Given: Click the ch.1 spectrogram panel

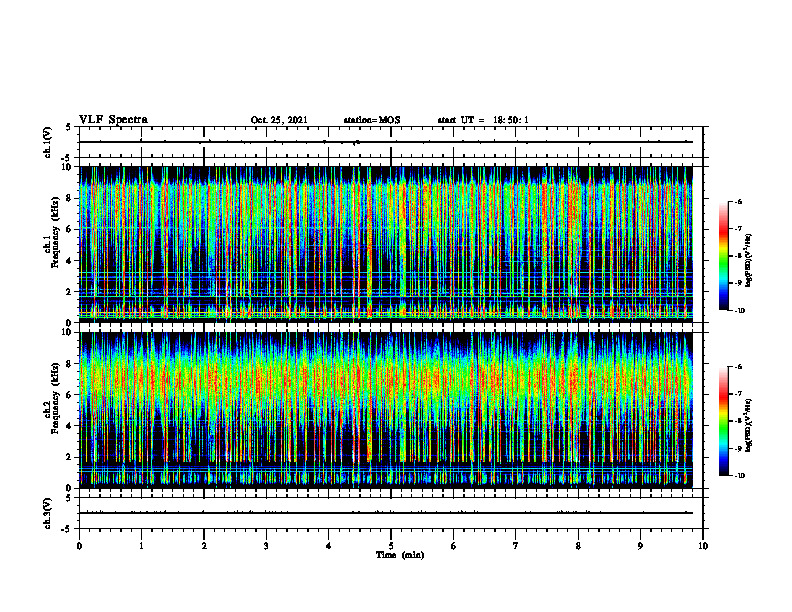Looking at the screenshot, I should 386,244.
